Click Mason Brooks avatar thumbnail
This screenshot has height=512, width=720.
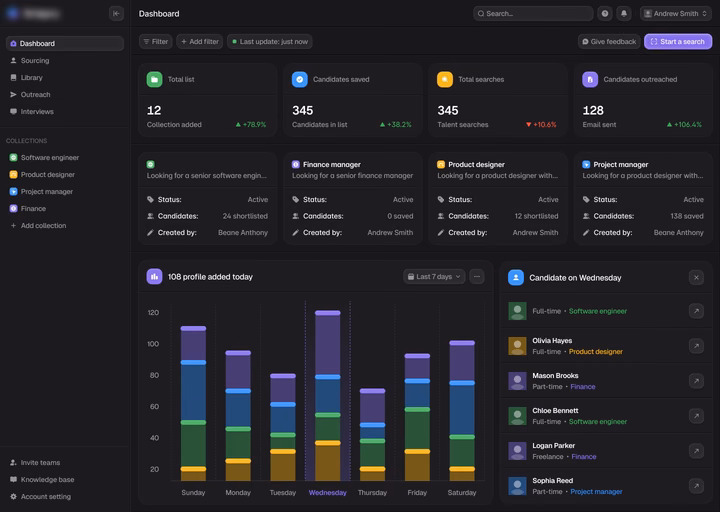click(x=518, y=381)
